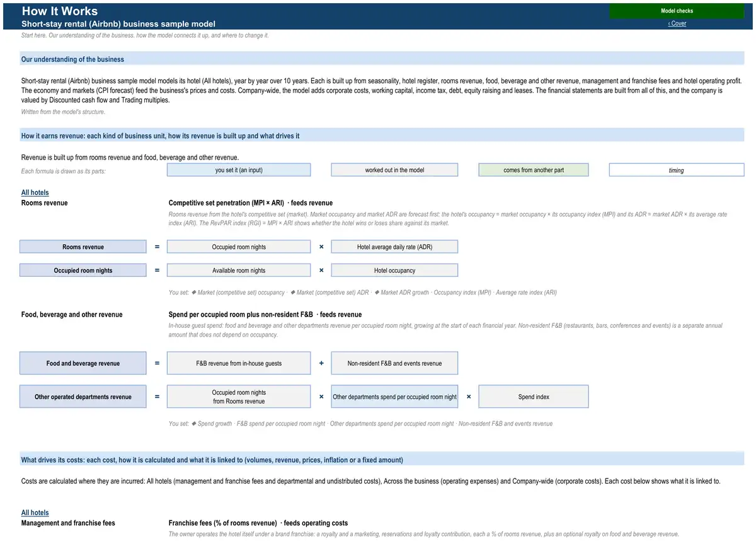Open the Model checks button

(677, 11)
